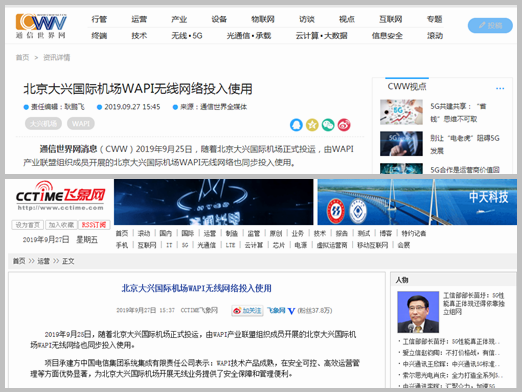Click the blue 投稿 submit button
Viewport: 522px width, 392px height.
pyautogui.click(x=490, y=25)
